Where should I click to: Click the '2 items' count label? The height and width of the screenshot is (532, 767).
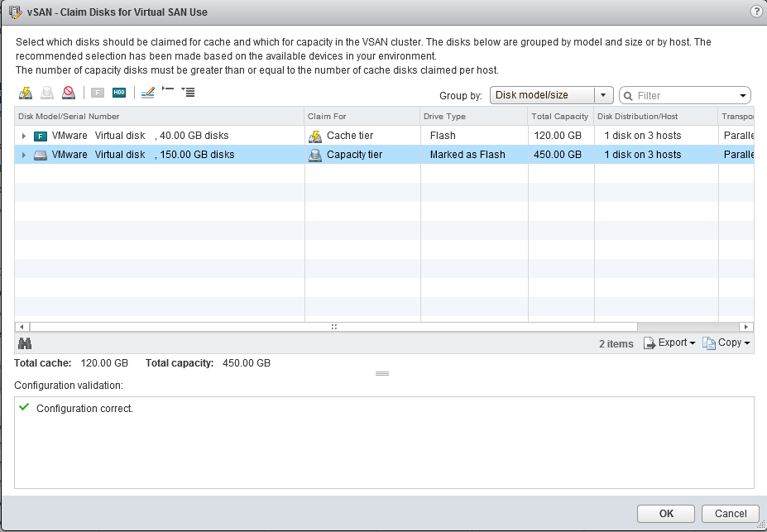616,343
